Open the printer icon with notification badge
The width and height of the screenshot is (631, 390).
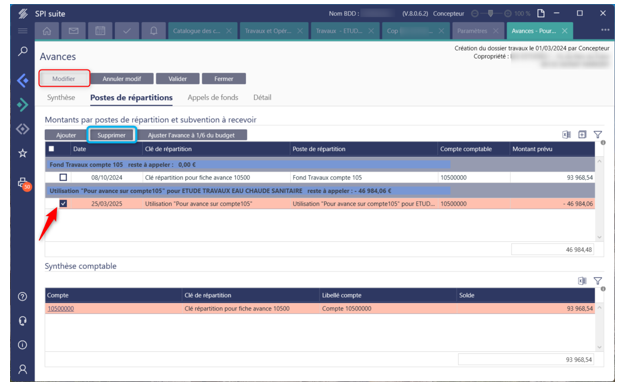23,184
